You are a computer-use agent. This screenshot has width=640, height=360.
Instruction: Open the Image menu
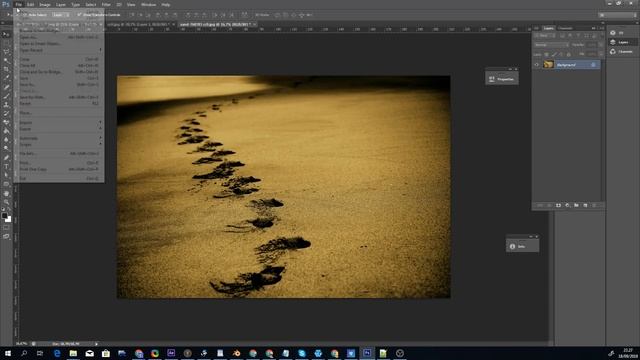(45, 4)
